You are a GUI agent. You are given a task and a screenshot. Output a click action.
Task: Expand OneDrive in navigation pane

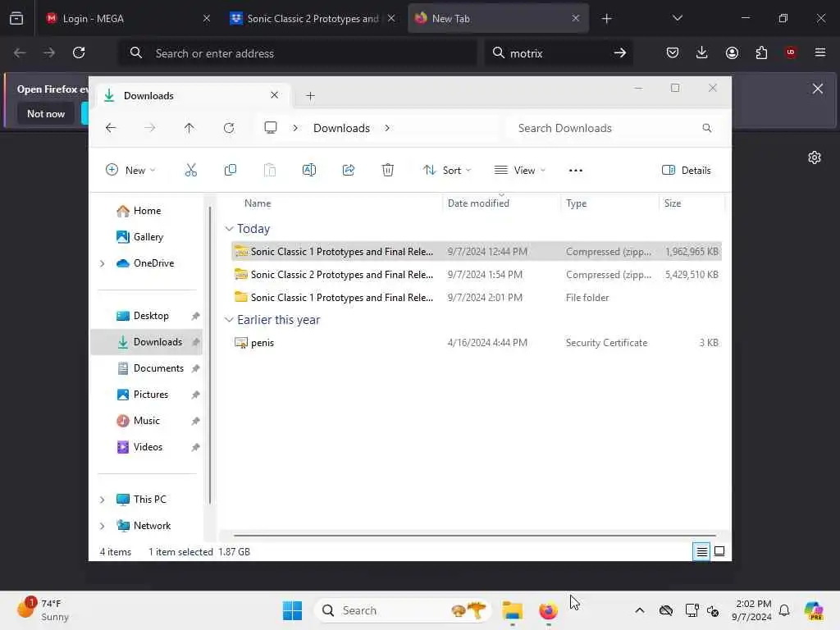click(103, 263)
